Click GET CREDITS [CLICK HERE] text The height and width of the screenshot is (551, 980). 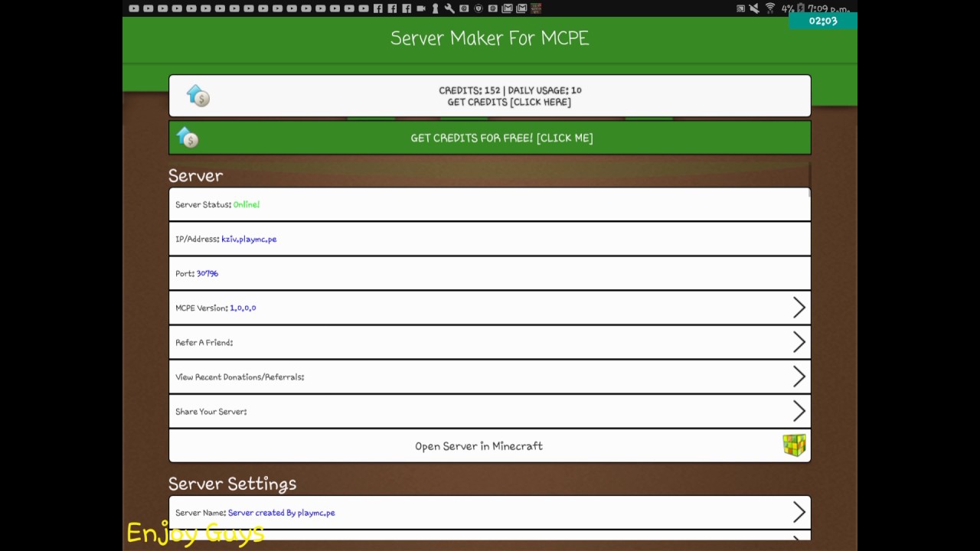(509, 102)
